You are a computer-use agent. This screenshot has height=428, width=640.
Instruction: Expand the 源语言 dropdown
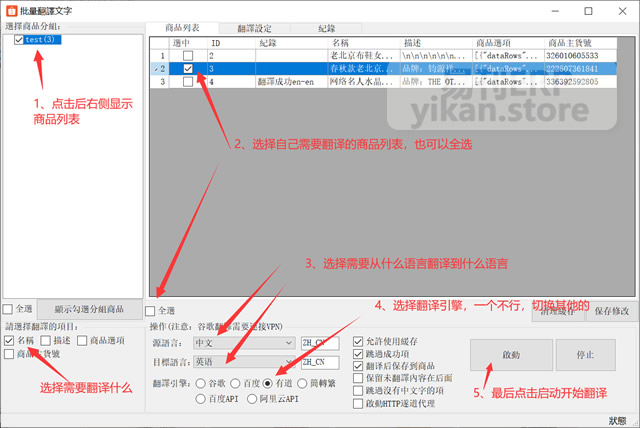[x=288, y=343]
